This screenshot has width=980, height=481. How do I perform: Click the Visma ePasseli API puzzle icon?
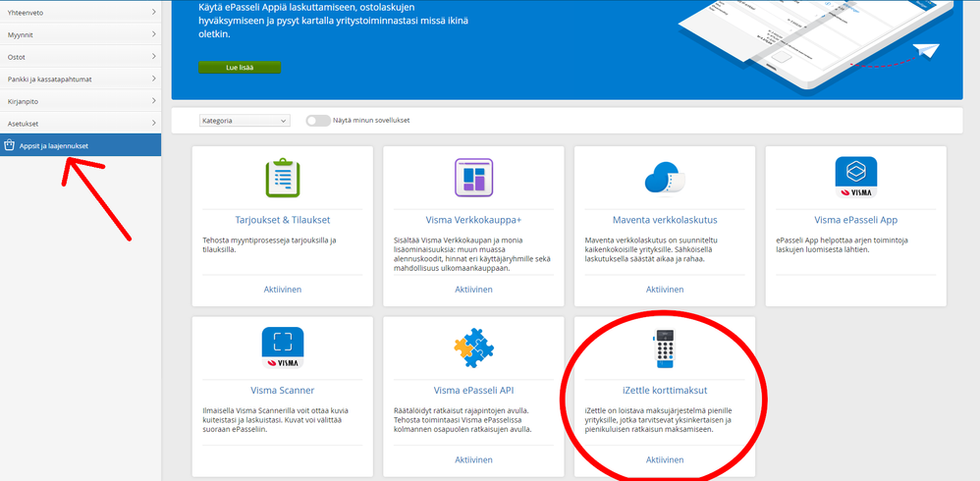click(x=473, y=347)
